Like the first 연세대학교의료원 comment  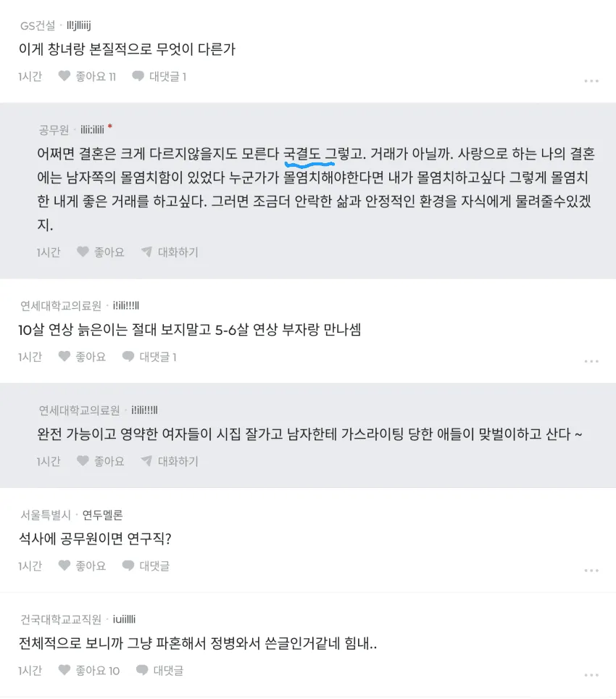(x=82, y=357)
